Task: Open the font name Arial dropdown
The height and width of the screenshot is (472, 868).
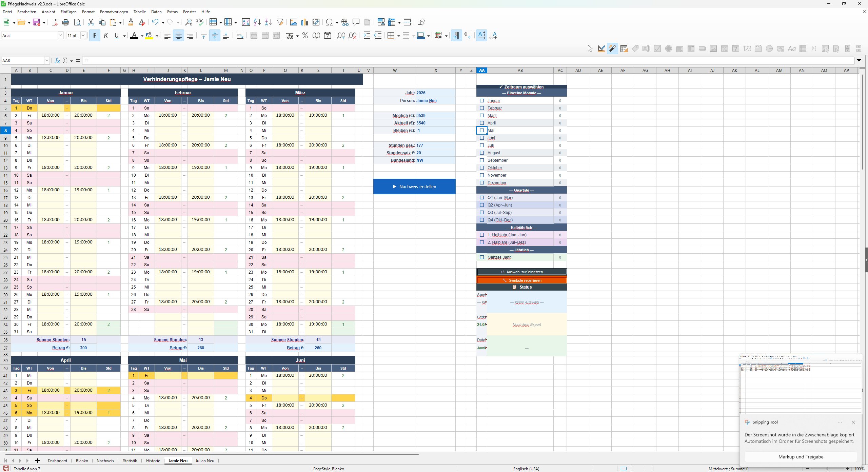Action: pos(60,35)
